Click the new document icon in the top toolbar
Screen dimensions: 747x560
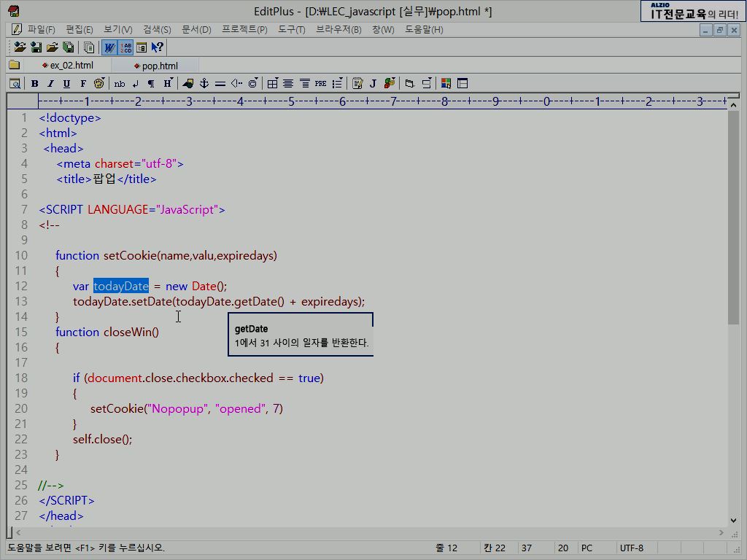click(x=20, y=47)
